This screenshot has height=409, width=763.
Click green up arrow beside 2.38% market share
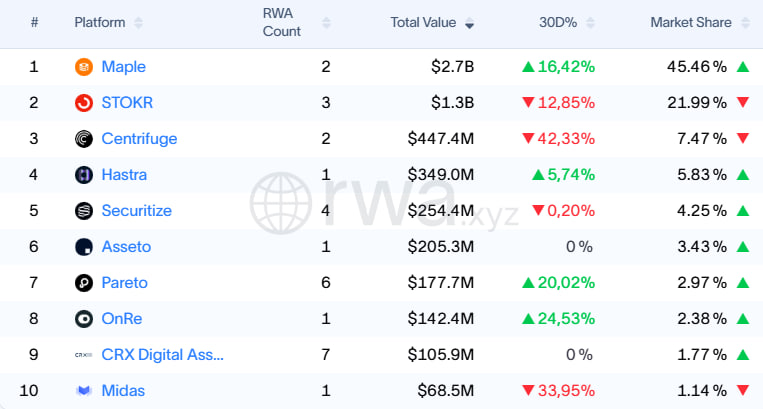click(743, 319)
